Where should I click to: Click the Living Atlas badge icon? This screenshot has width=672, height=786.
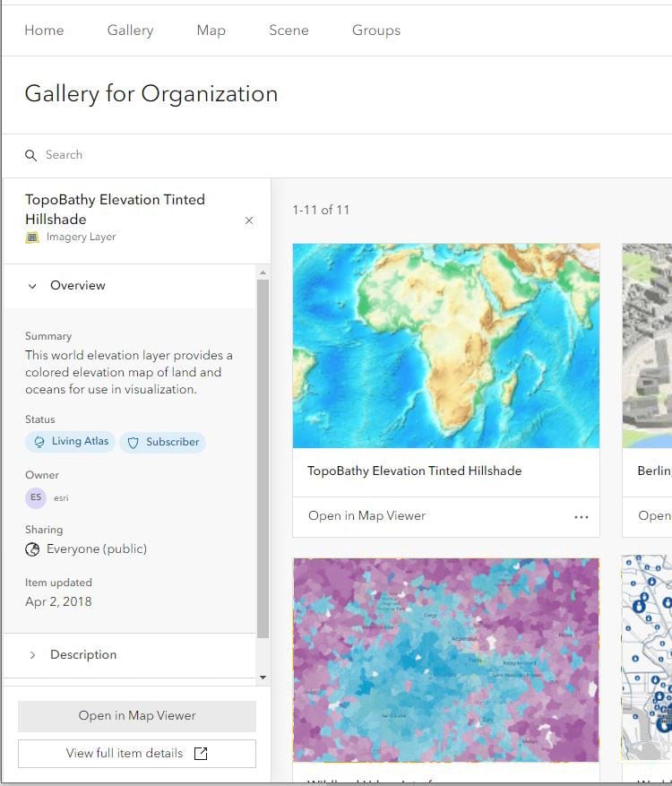pos(39,442)
